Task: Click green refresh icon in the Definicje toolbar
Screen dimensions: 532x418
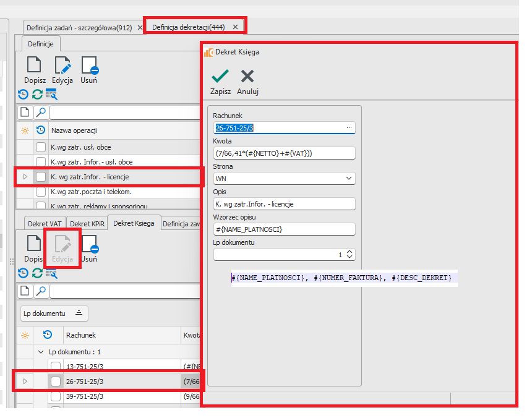Action: click(x=37, y=95)
